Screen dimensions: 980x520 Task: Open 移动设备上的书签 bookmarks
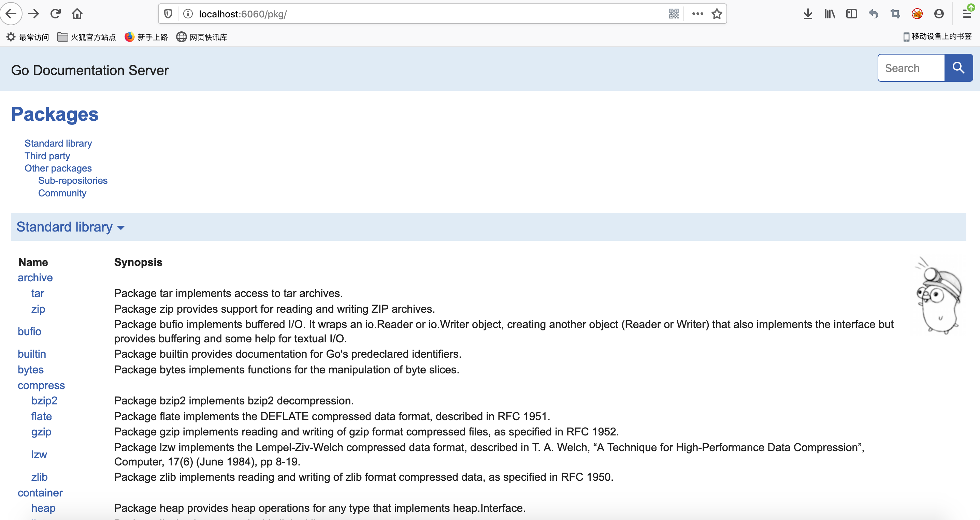coord(937,36)
